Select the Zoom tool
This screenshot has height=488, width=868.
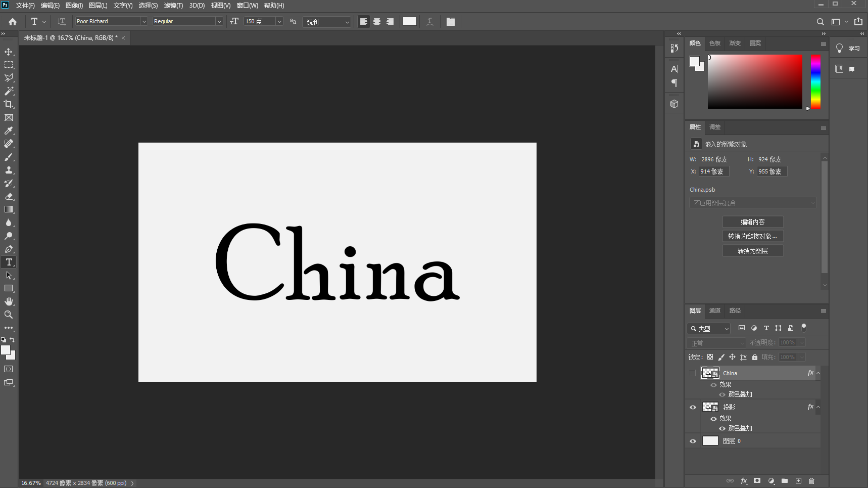[9, 315]
